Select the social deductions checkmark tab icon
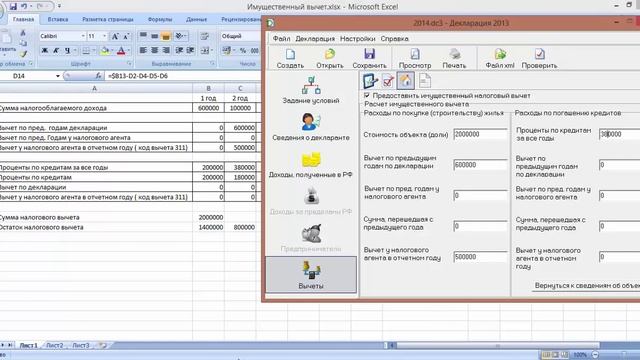 pyautogui.click(x=388, y=81)
